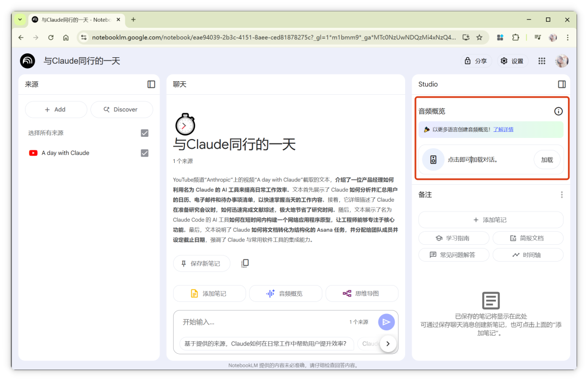The image size is (588, 381).
Task: Click 添加笔记 in Studio panel
Action: (491, 220)
